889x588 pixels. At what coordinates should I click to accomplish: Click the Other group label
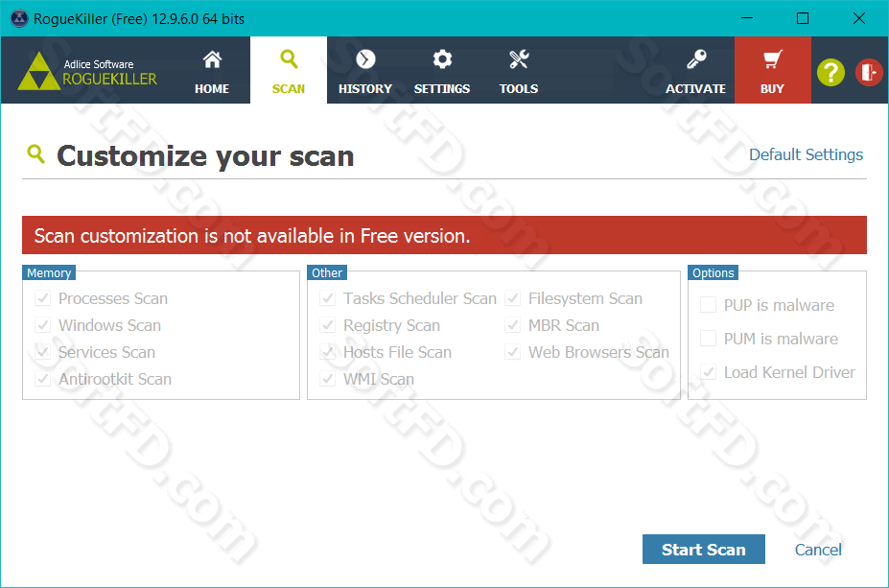[x=327, y=272]
